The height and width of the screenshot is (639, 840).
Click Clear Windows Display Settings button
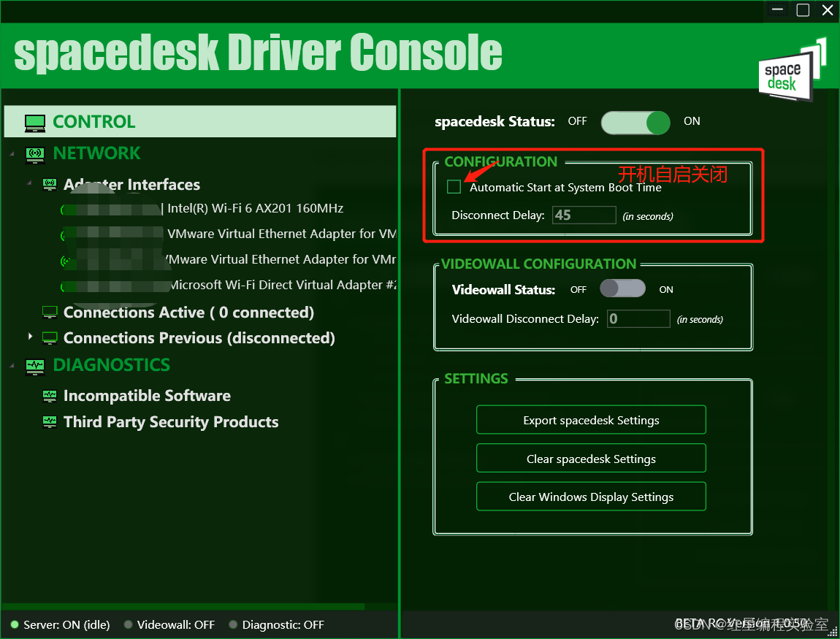[x=591, y=497]
